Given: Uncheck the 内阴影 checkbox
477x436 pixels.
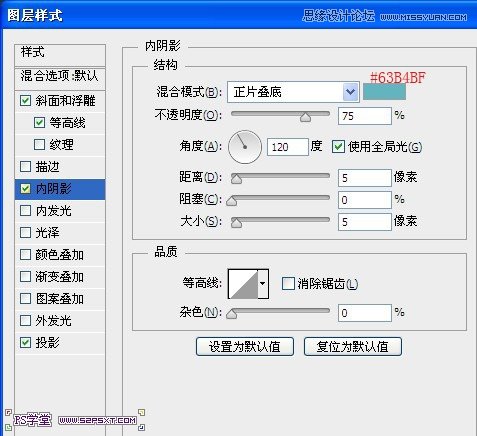Looking at the screenshot, I should (25, 189).
